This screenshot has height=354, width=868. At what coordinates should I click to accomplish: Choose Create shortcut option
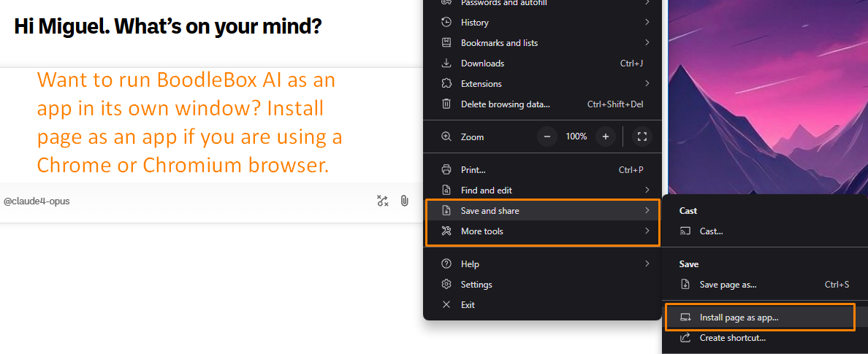click(732, 338)
